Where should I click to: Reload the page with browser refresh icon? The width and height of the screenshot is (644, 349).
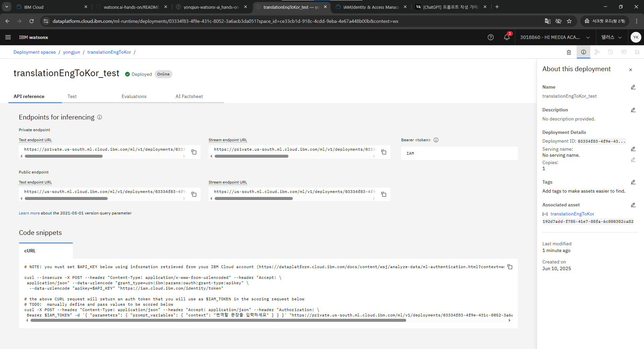pyautogui.click(x=32, y=21)
